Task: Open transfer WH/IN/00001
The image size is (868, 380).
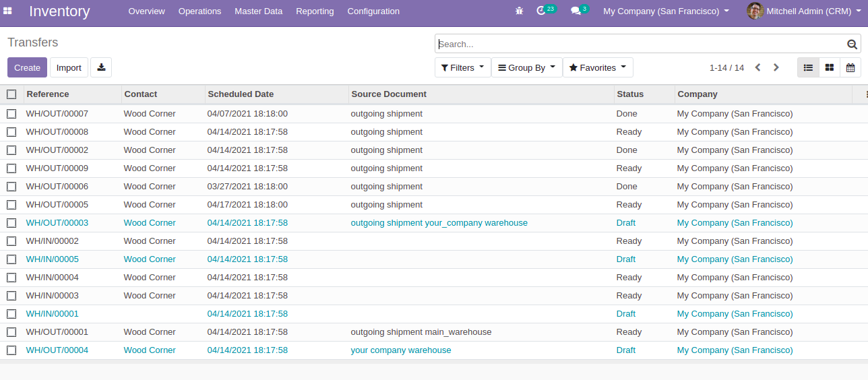Action: point(53,314)
